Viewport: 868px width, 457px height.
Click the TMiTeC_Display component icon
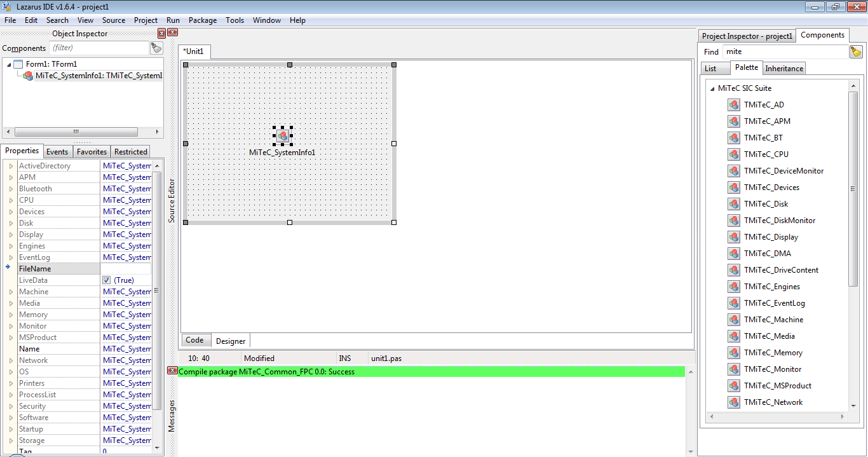pos(735,237)
